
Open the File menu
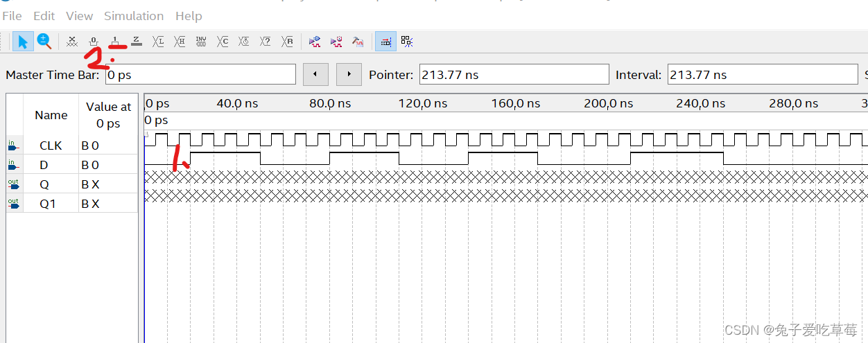click(x=12, y=15)
